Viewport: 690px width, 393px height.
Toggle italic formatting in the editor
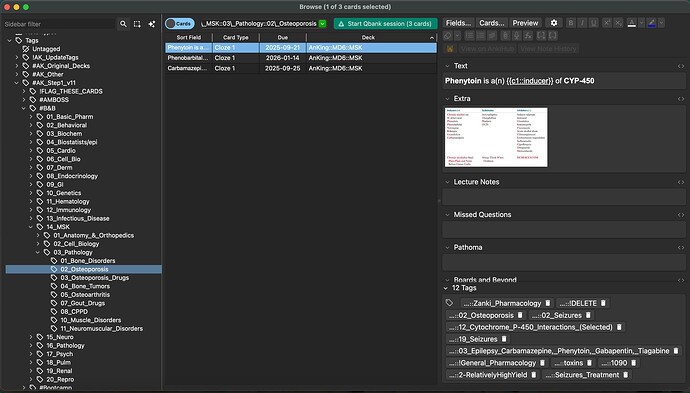tap(582, 23)
